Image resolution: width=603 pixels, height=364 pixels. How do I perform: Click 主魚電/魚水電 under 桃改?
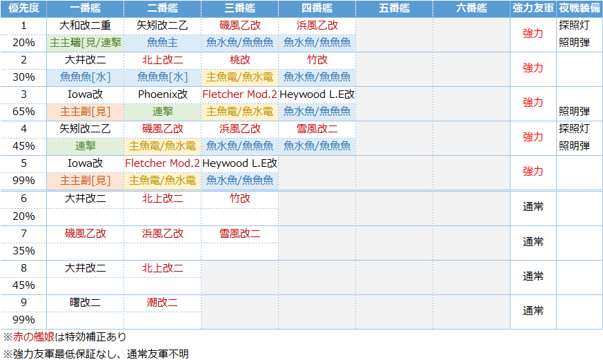click(239, 77)
